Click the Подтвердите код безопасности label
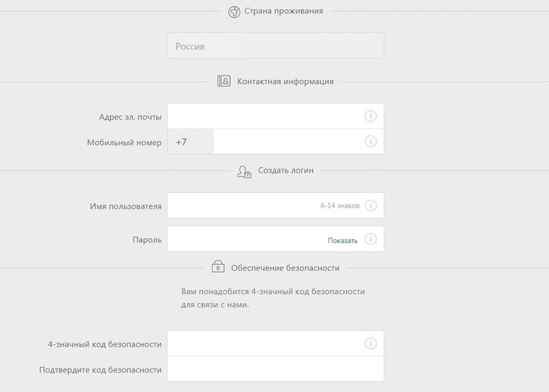Screen dimensions: 549x392 click(x=100, y=370)
